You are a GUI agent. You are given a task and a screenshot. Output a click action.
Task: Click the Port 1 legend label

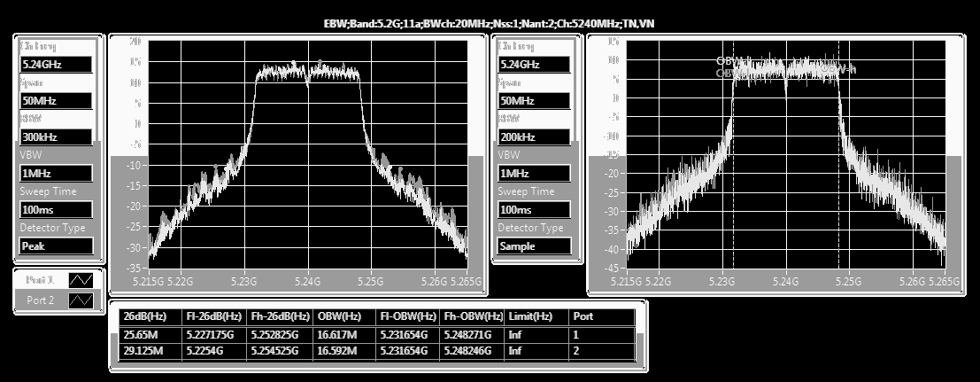(x=40, y=280)
